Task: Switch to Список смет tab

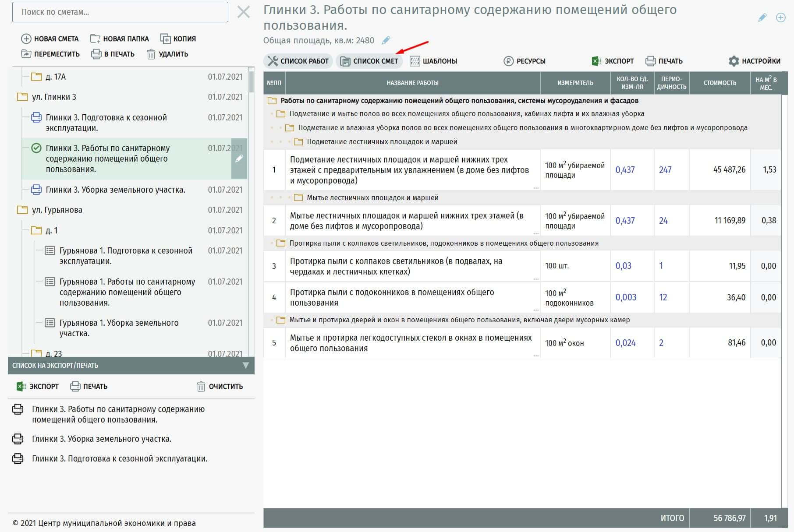Action: [x=369, y=61]
